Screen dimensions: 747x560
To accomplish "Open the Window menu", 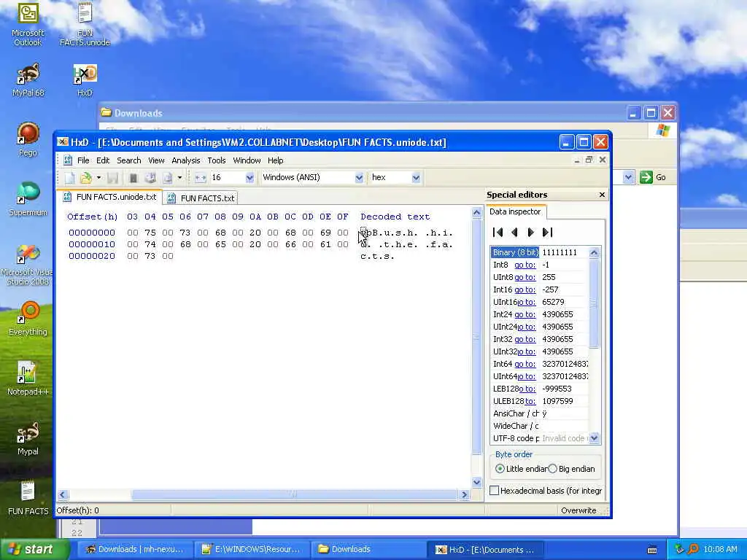I will [x=247, y=160].
